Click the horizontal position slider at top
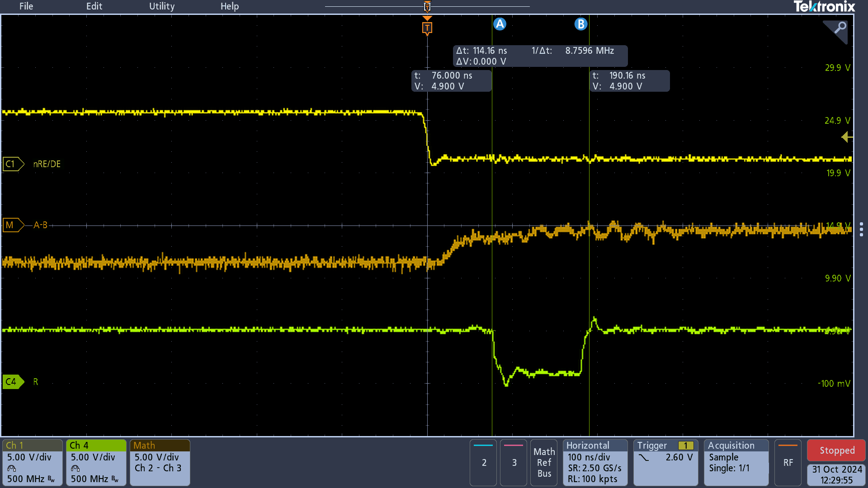Image resolution: width=868 pixels, height=488 pixels. [x=427, y=6]
